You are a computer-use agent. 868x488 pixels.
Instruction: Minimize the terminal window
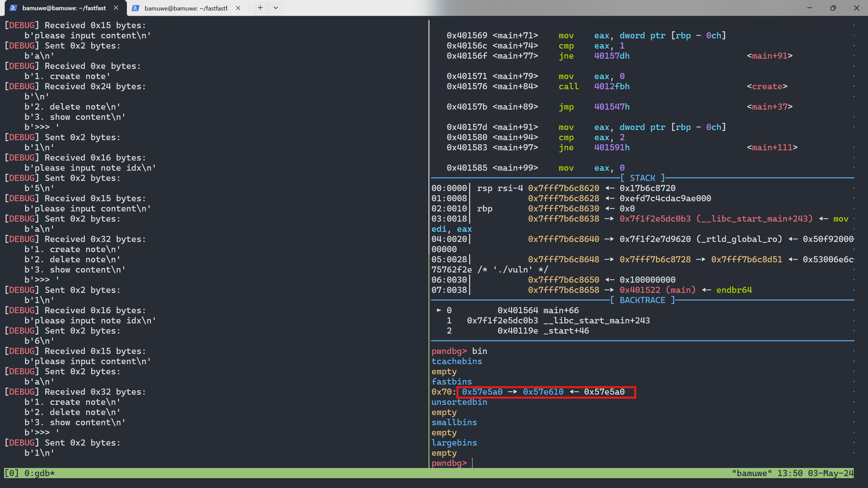click(x=810, y=8)
